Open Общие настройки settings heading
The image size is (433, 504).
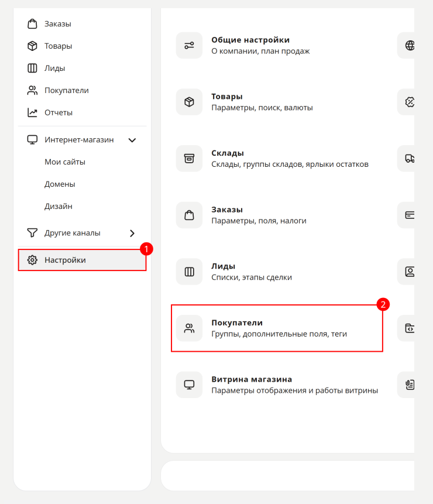[250, 40]
